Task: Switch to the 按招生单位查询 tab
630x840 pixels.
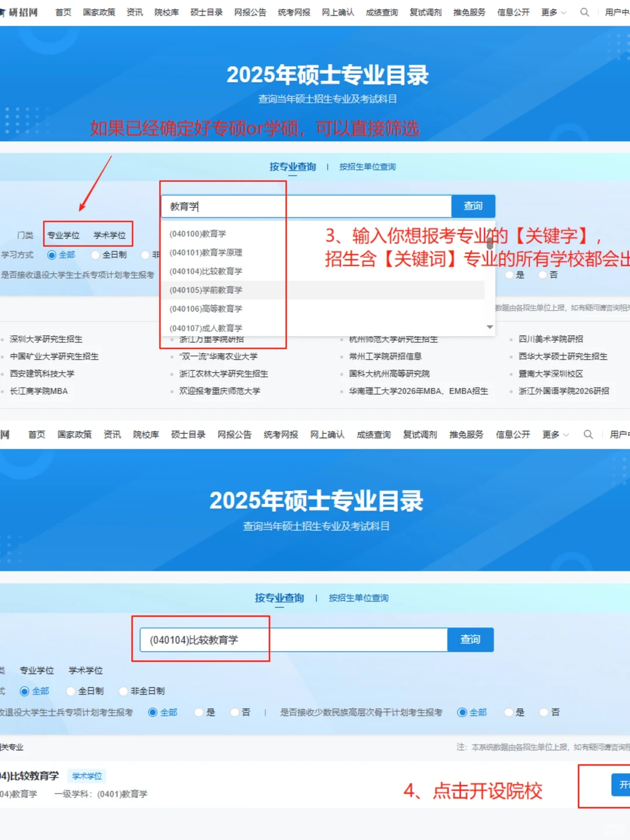Action: [x=369, y=166]
